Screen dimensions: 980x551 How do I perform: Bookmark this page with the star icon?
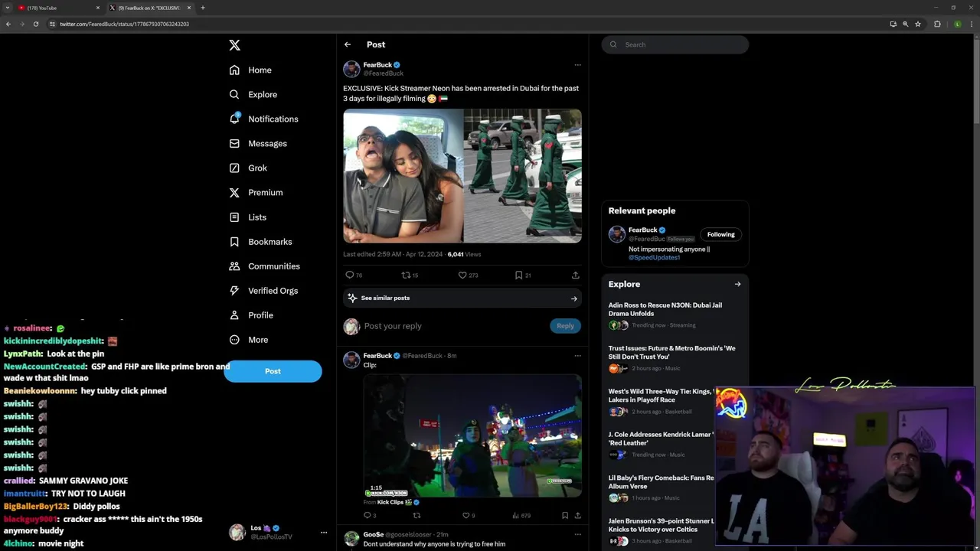coord(918,24)
